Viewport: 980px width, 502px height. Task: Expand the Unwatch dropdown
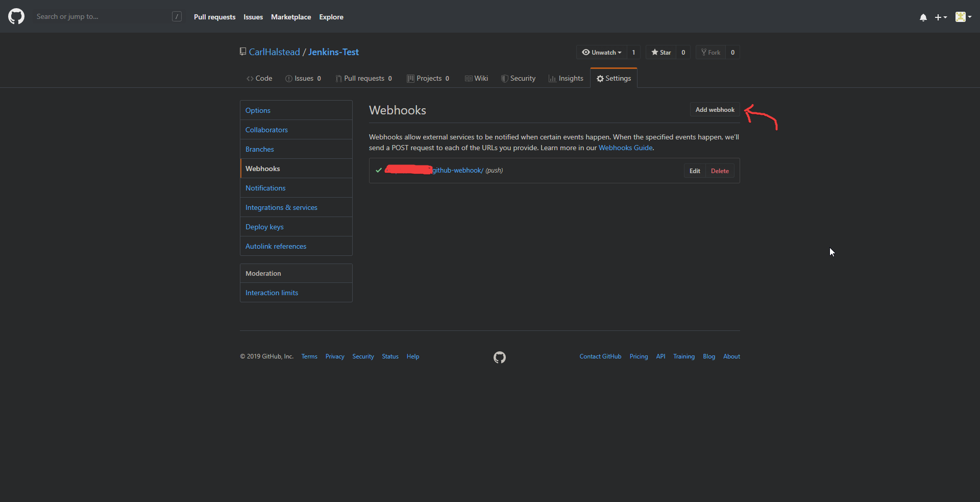(x=602, y=52)
